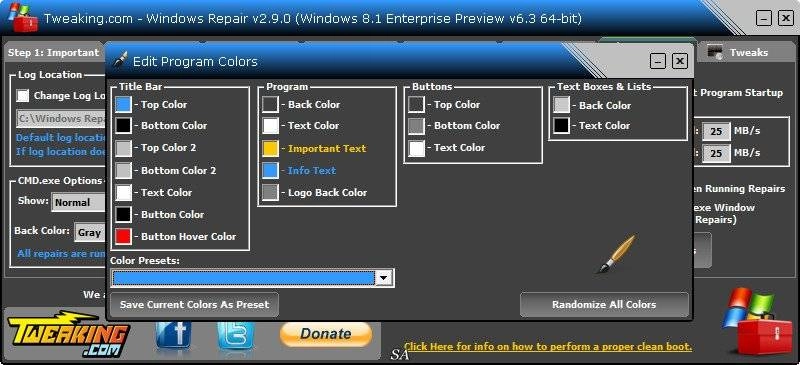Click the Button Hover Color label
800x365 pixels.
pyautogui.click(x=188, y=236)
